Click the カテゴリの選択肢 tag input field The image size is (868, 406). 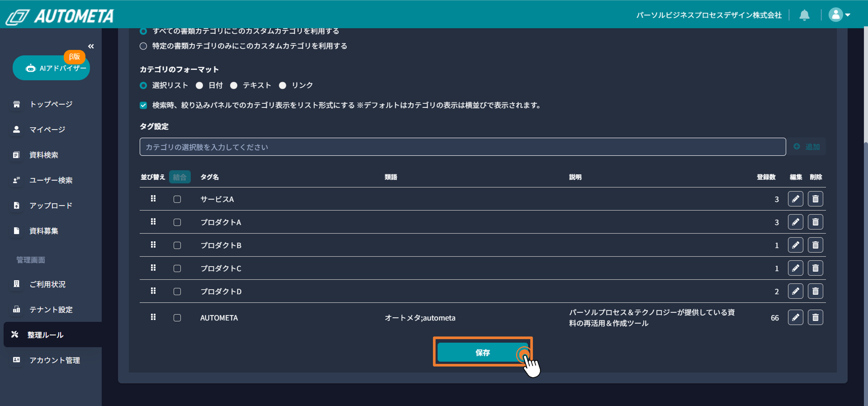pos(463,147)
